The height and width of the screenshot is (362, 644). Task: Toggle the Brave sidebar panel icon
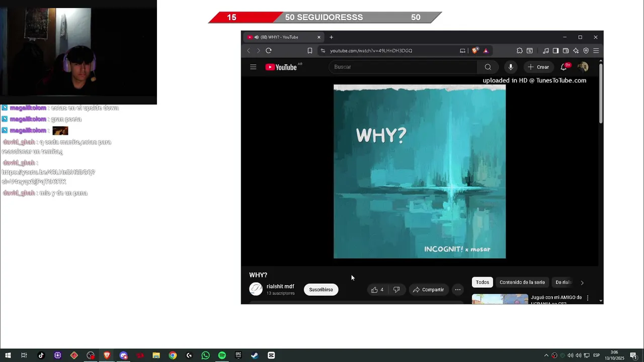[555, 50]
